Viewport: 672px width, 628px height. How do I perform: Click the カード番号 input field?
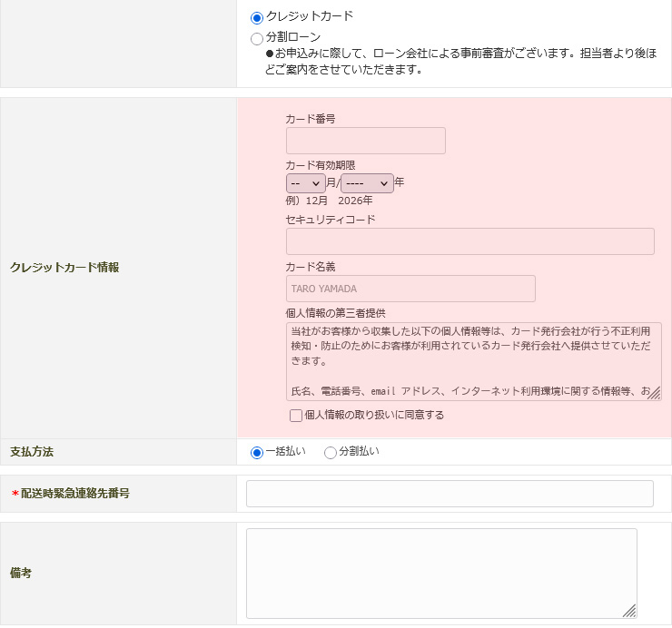pyautogui.click(x=366, y=141)
